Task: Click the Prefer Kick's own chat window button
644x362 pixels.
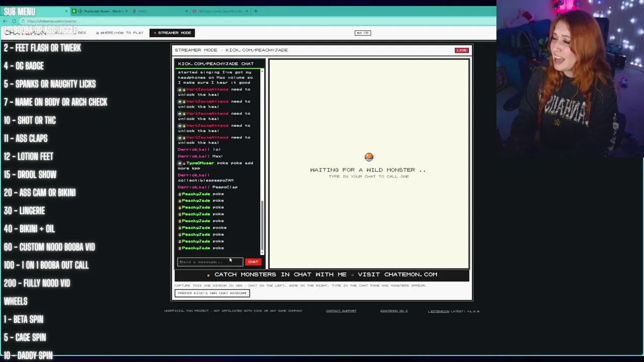Action: click(212, 293)
